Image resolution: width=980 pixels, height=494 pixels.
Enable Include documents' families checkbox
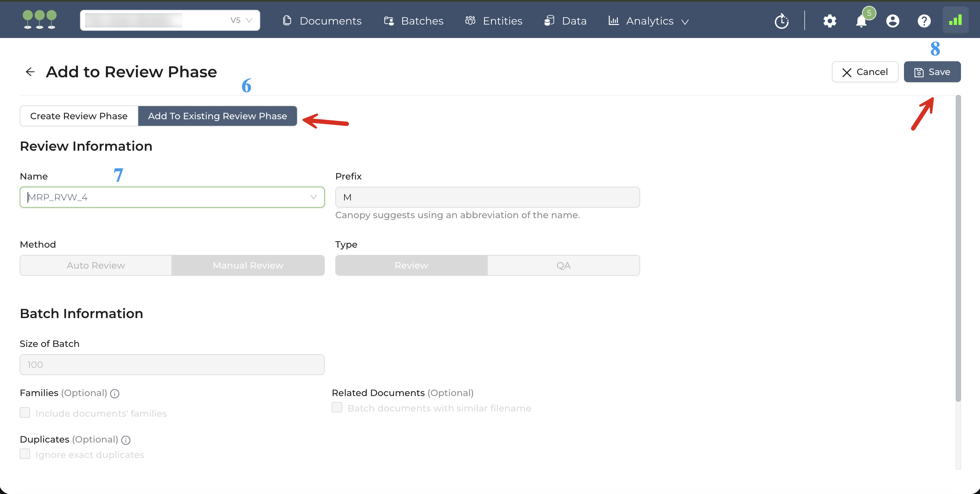click(x=25, y=413)
